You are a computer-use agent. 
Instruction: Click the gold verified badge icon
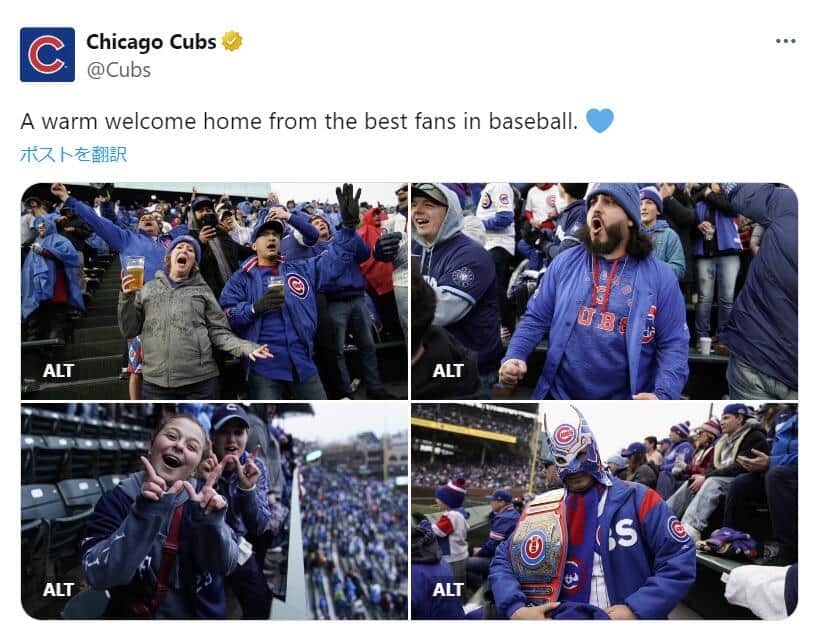pyautogui.click(x=232, y=42)
